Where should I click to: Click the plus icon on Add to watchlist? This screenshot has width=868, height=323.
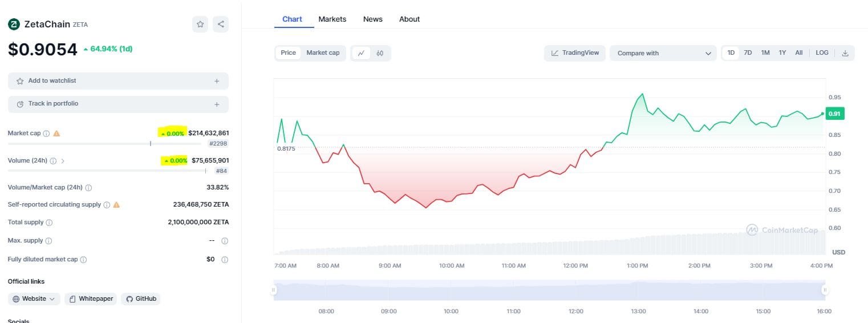tap(217, 81)
